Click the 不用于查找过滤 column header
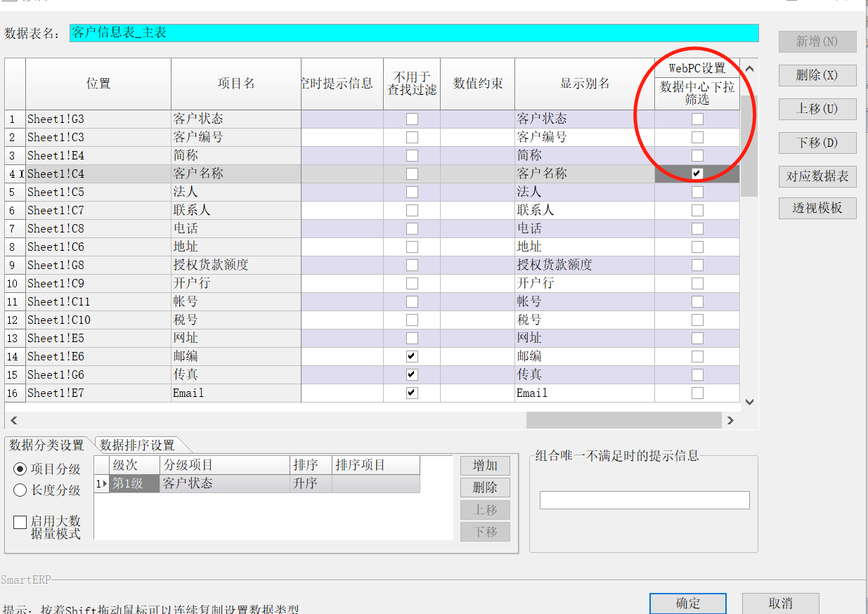The image size is (868, 614). tap(412, 84)
